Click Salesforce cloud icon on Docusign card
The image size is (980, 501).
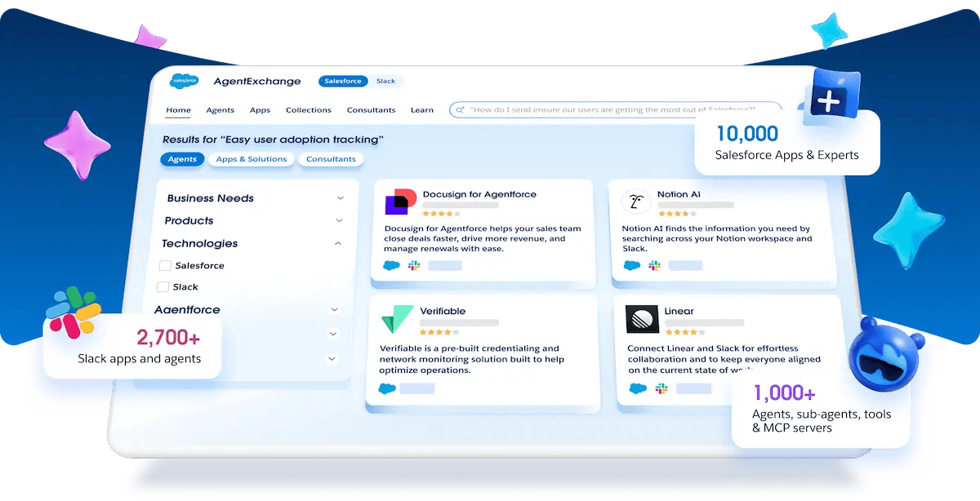392,265
